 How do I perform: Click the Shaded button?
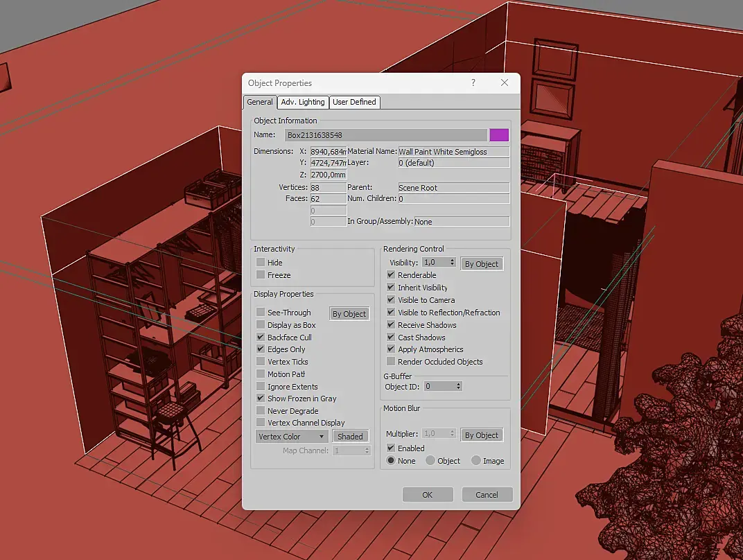click(350, 437)
